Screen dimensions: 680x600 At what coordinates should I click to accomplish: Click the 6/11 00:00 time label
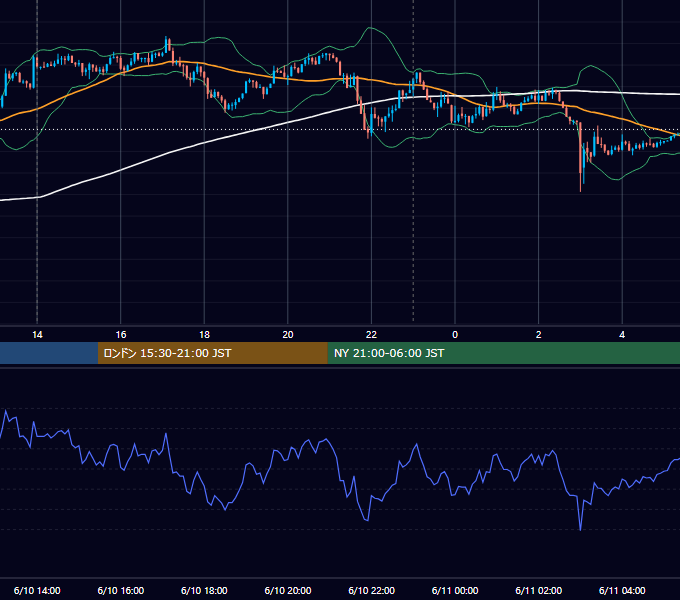455,590
